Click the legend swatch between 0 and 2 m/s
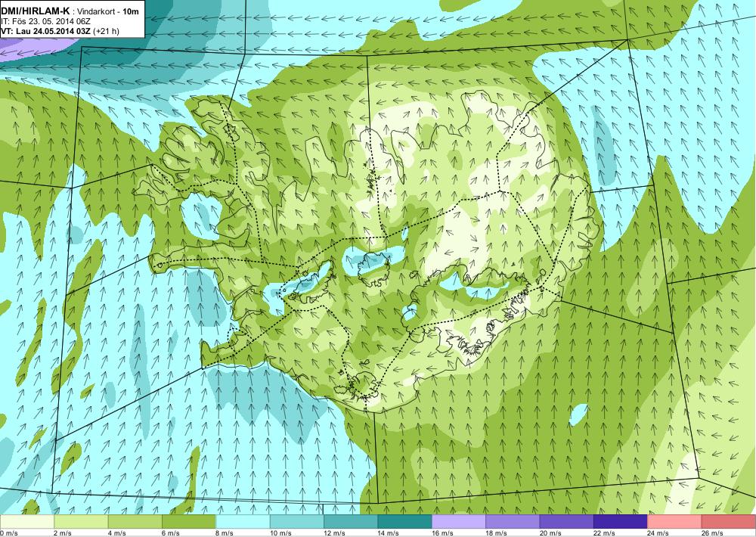 (27, 522)
